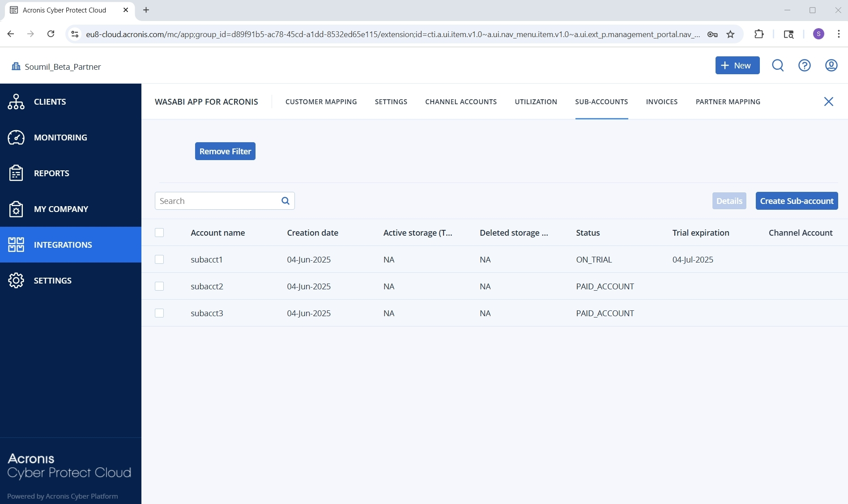
Task: Open the Channel Accounts tab
Action: pos(461,102)
